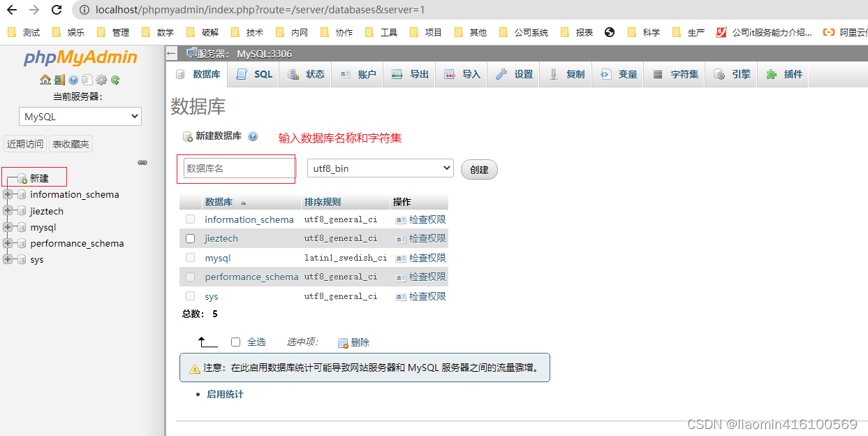
Task: Expand the sys tree node
Action: tap(8, 259)
